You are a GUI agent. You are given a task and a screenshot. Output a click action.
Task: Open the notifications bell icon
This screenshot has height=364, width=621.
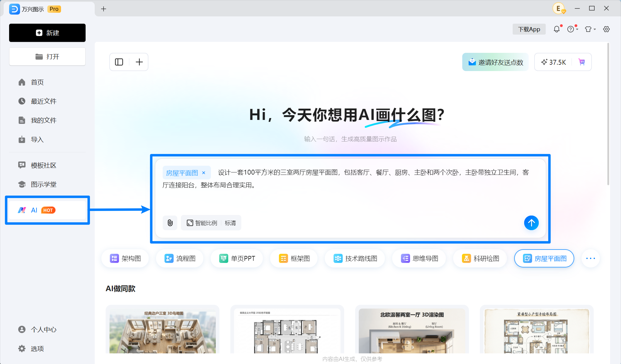point(557,29)
